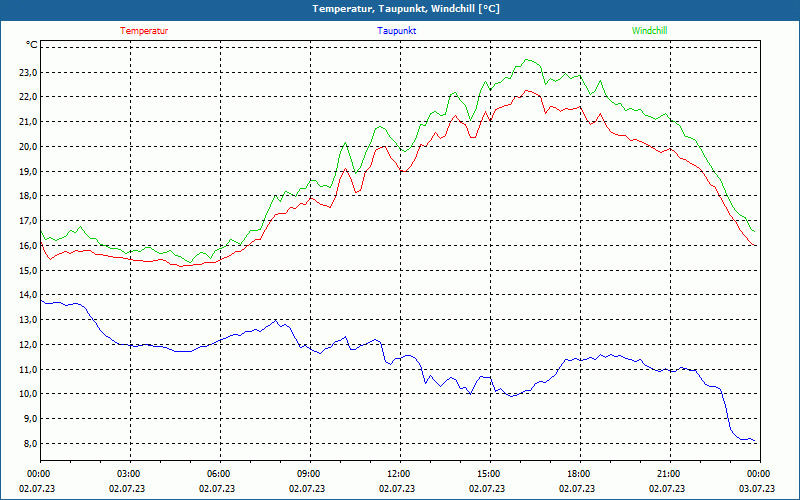
Task: Click the 15,0 y-axis value
Action: [28, 270]
